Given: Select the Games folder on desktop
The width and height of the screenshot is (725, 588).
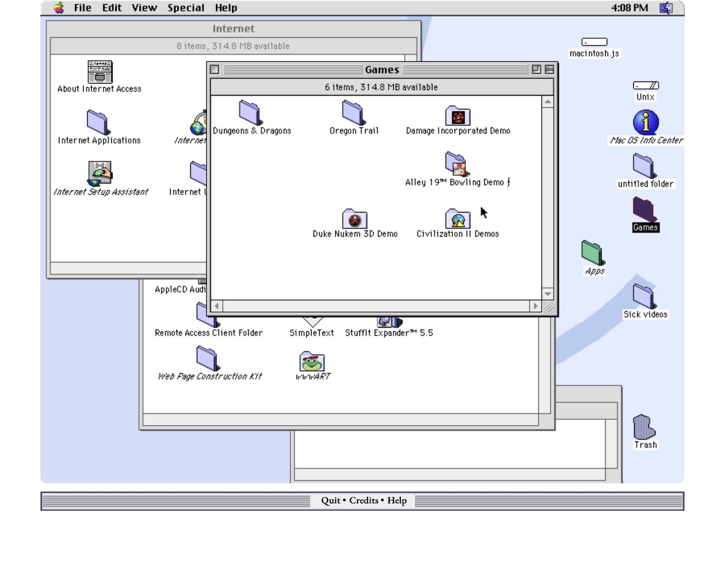Looking at the screenshot, I should [644, 209].
